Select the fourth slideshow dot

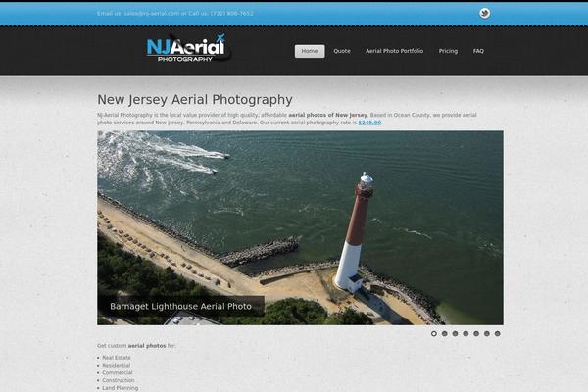[x=465, y=333]
